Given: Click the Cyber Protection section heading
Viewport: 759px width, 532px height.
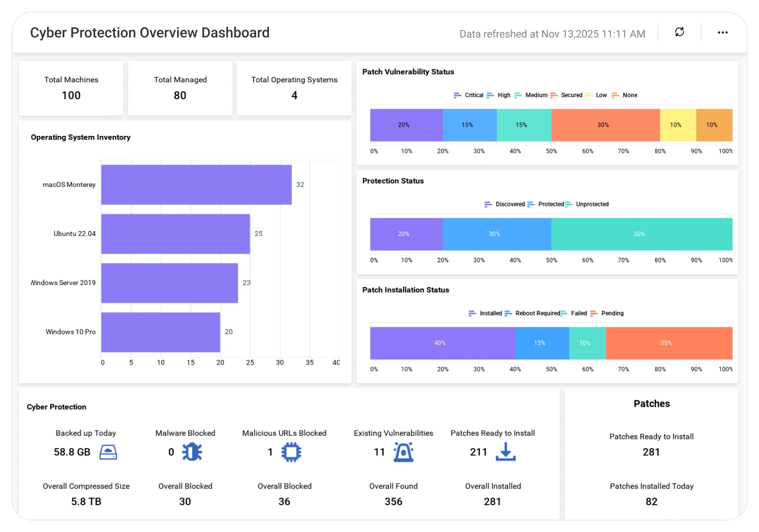Looking at the screenshot, I should tap(56, 407).
